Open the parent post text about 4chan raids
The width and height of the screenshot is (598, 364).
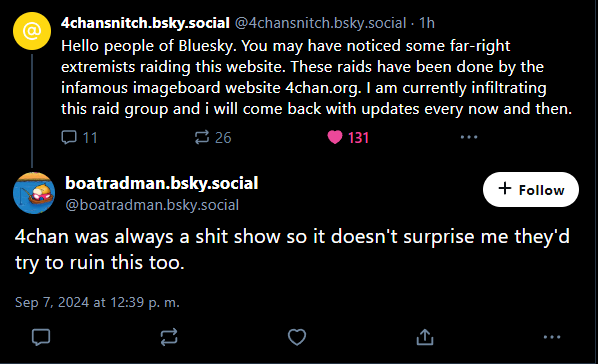coord(317,77)
